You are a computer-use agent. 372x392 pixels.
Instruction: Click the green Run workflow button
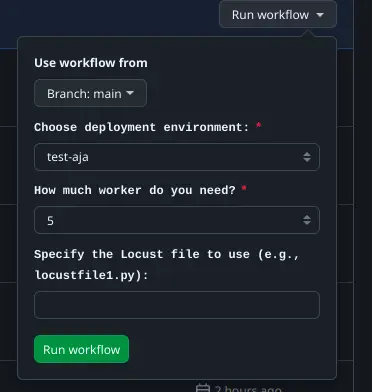(x=81, y=349)
